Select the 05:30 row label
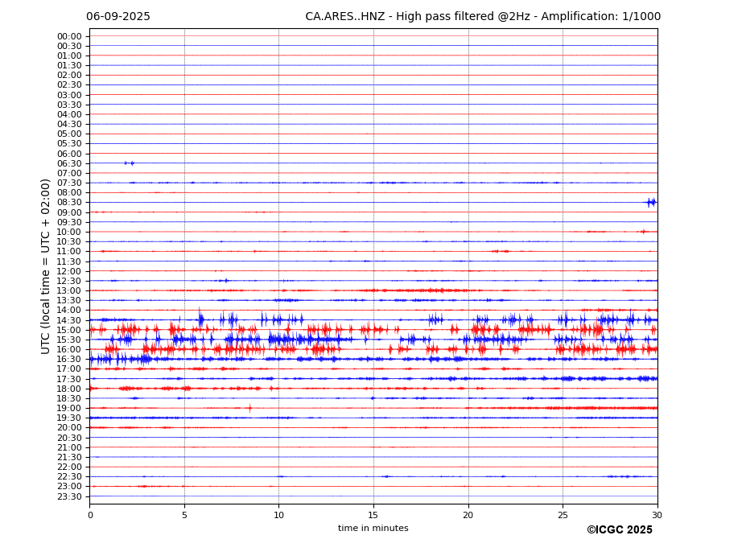The width and height of the screenshot is (746, 560). [x=69, y=144]
